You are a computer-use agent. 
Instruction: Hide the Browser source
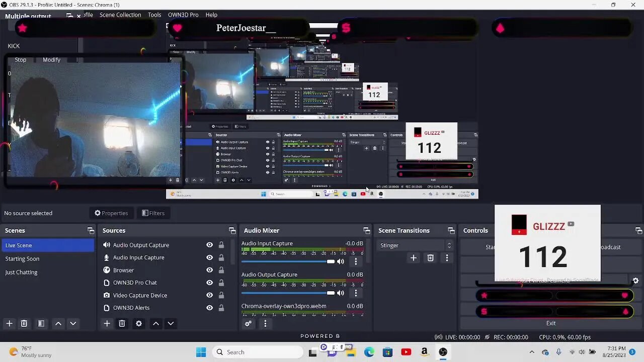coord(209,270)
